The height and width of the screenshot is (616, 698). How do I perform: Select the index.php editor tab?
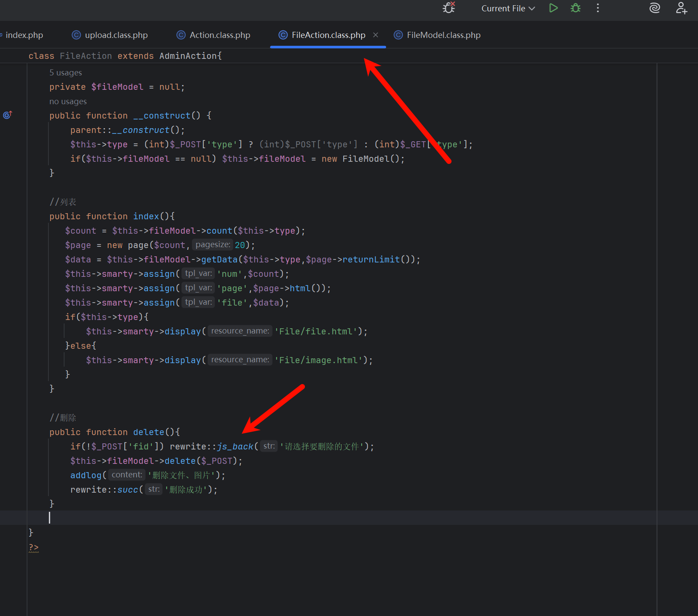[24, 35]
